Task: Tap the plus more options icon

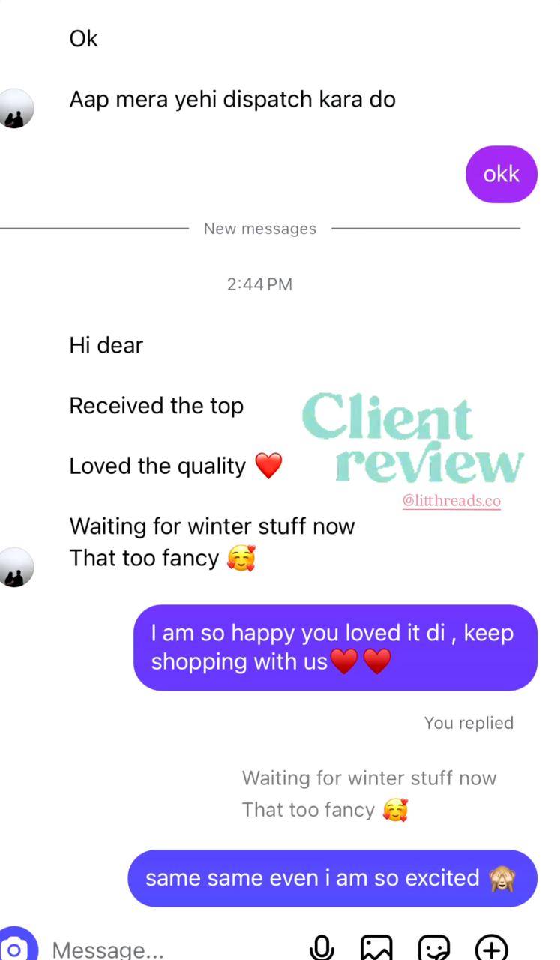Action: click(x=492, y=949)
